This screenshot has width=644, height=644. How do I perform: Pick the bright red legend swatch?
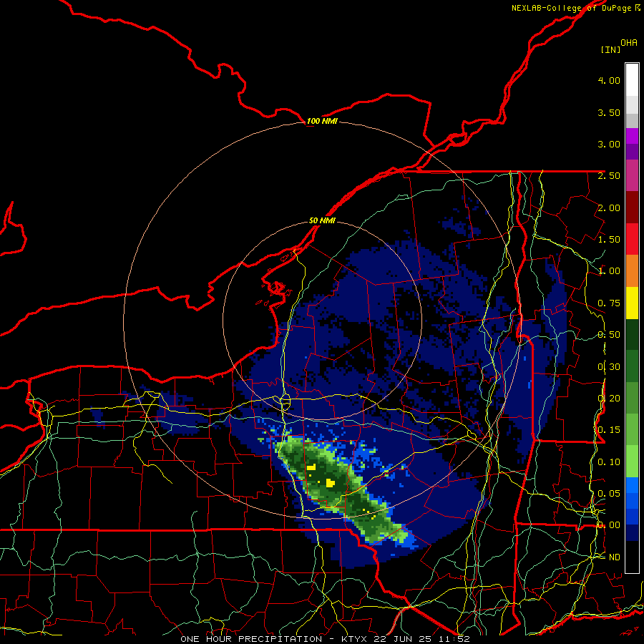[x=632, y=239]
